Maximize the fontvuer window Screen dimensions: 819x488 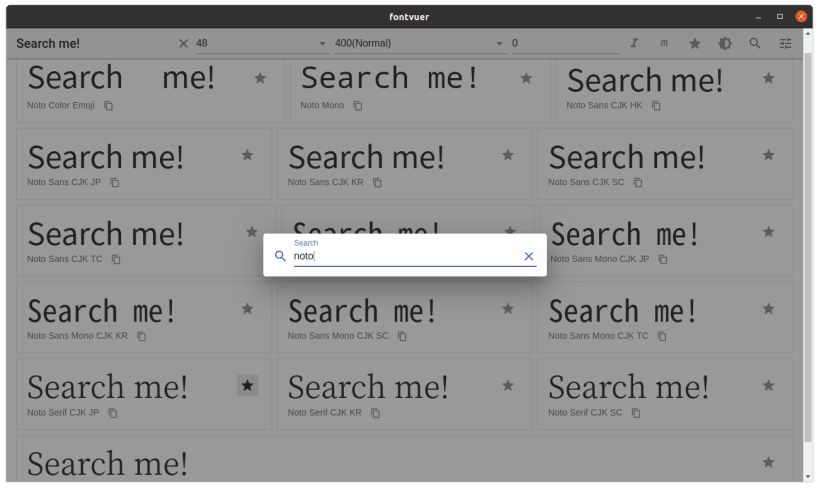point(779,17)
